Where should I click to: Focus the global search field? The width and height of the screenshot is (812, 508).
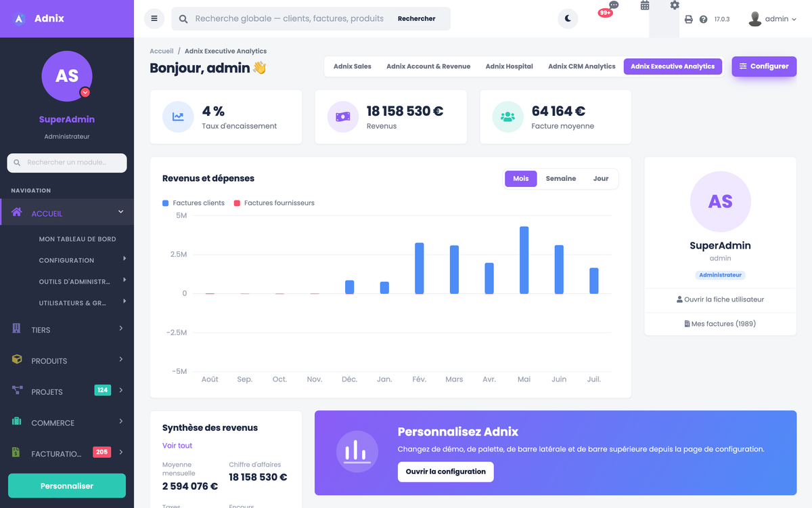click(x=290, y=19)
